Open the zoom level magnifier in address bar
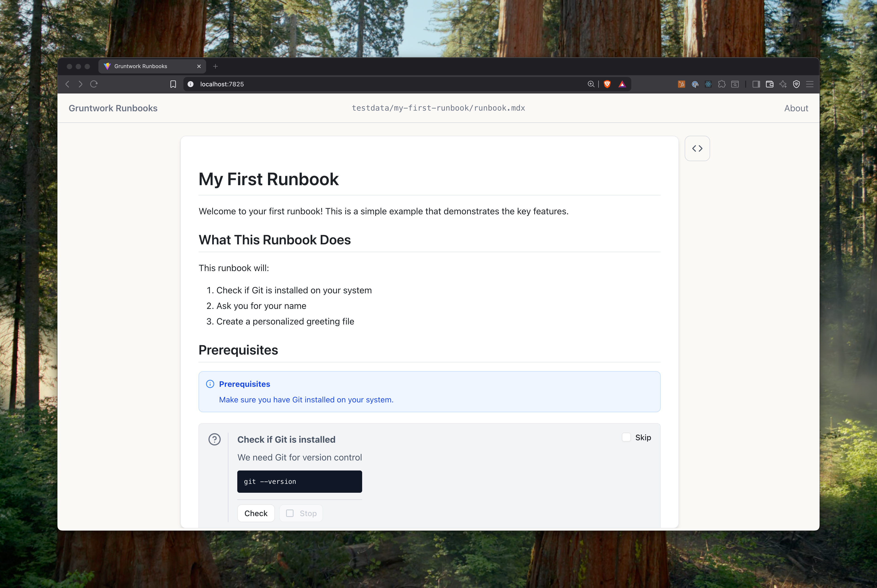The width and height of the screenshot is (877, 588). pyautogui.click(x=591, y=84)
